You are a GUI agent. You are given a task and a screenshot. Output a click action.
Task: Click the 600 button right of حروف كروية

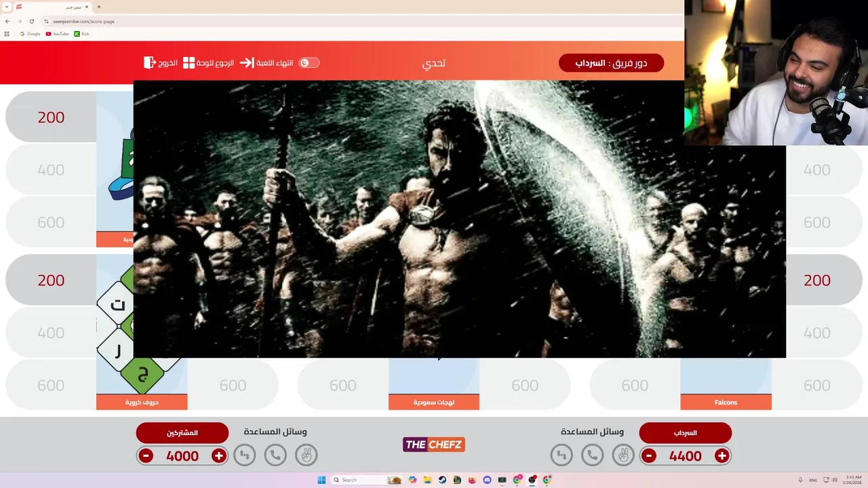pyautogui.click(x=233, y=385)
